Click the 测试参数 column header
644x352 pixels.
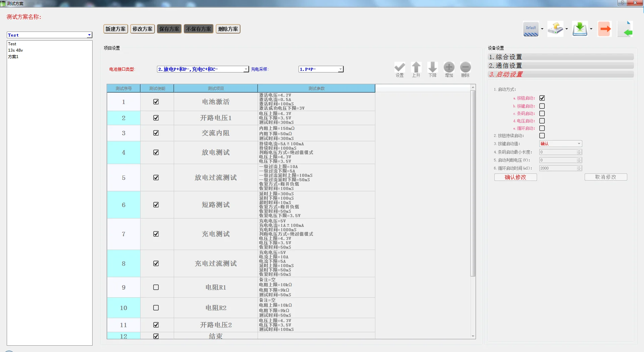[316, 89]
